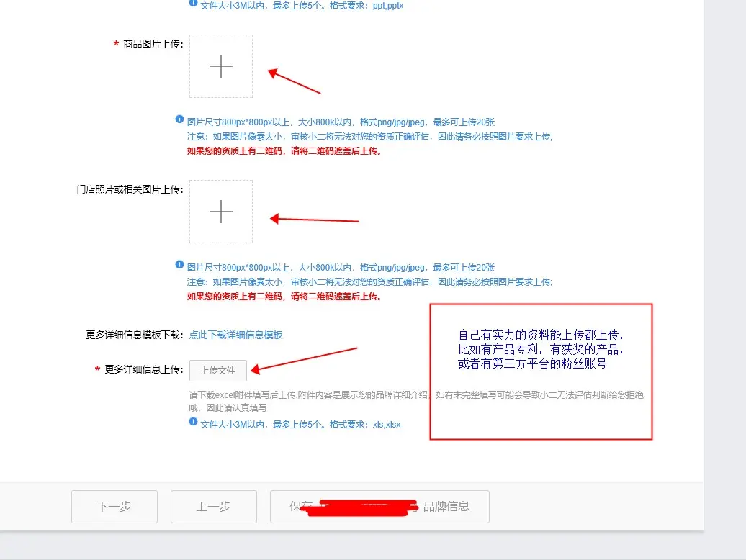Go to next step with 下一步

114,507
